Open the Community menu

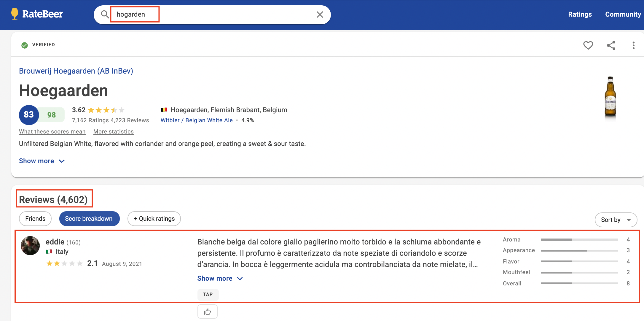tap(623, 14)
